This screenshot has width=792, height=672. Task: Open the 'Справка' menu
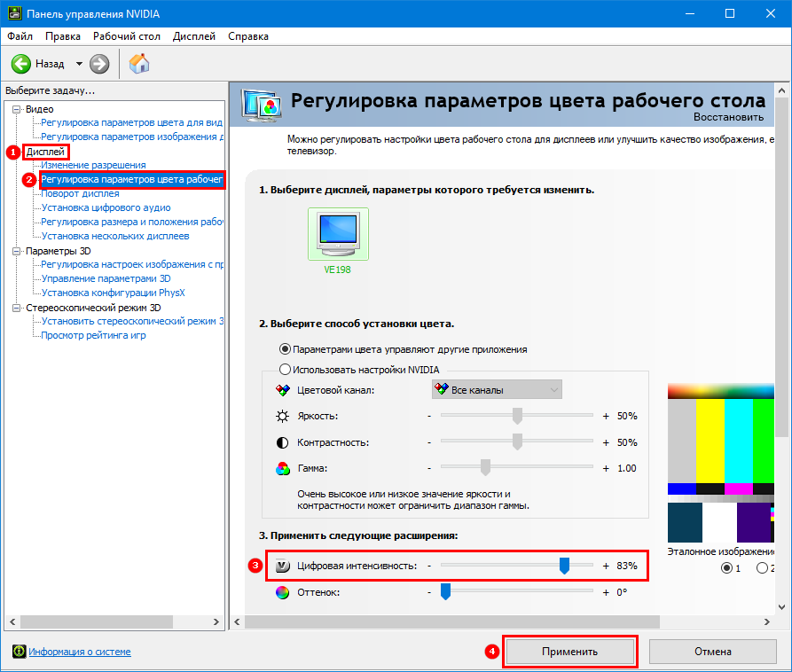pos(247,36)
